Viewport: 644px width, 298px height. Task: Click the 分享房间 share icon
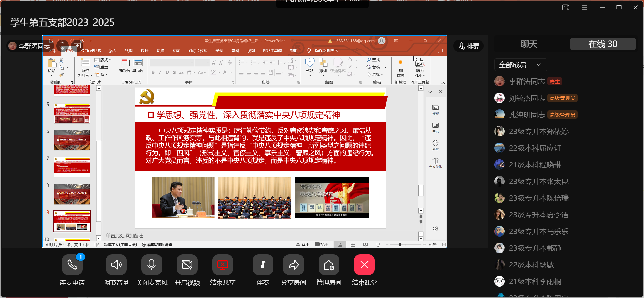tap(294, 265)
